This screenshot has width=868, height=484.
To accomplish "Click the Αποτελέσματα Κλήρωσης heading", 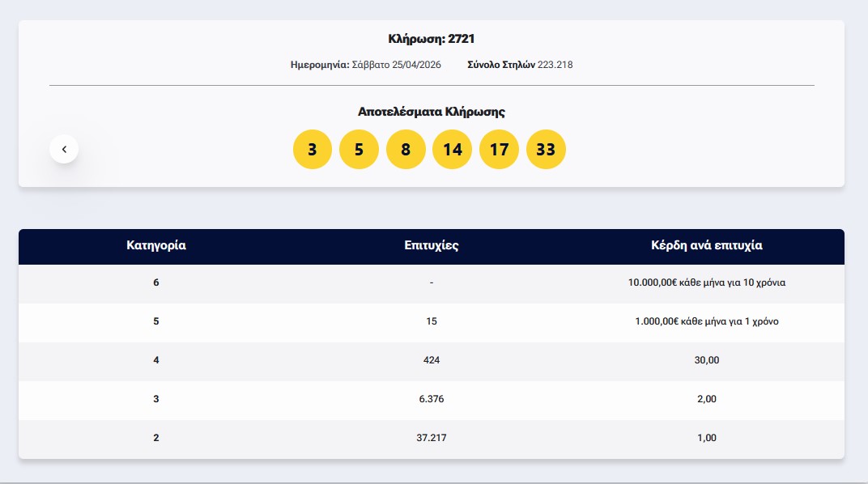I will (432, 112).
